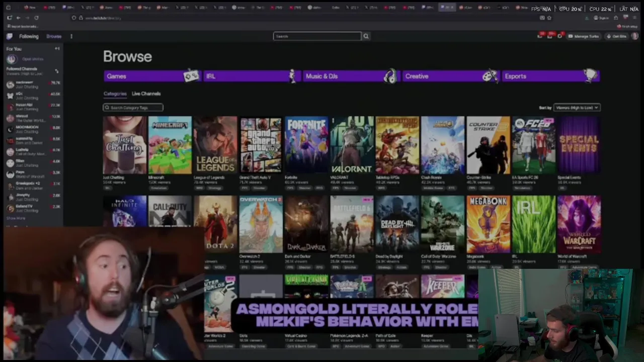Open MOONMOON channel in the sidebar
This screenshot has width=644, height=362.
(x=33, y=129)
